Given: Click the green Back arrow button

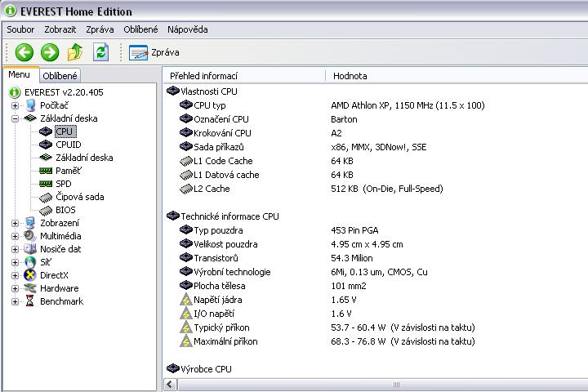Looking at the screenshot, I should pyautogui.click(x=24, y=52).
